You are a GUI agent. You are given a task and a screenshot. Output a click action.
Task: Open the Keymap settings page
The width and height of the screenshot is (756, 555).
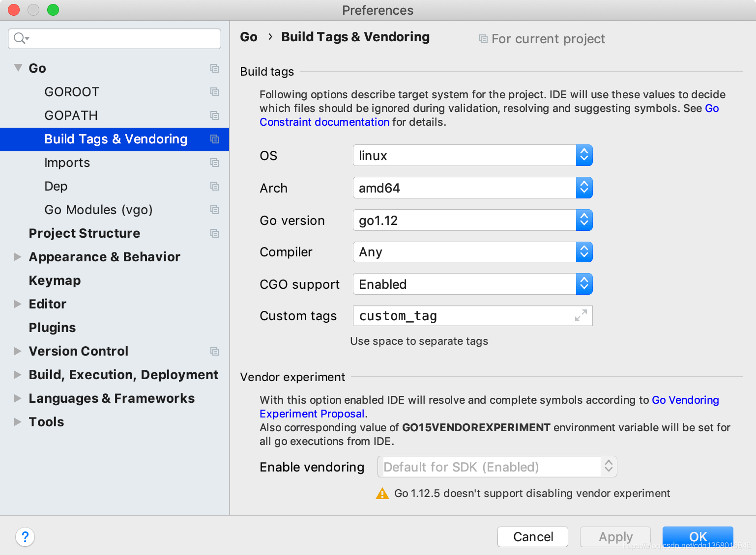click(55, 280)
